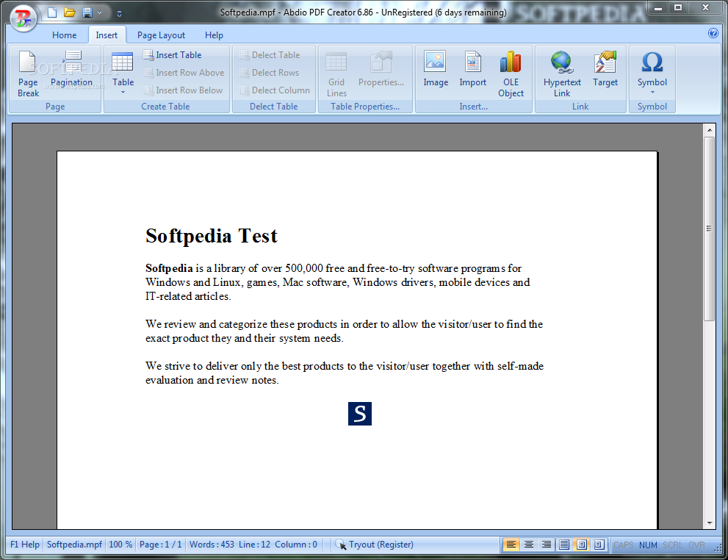Click the CAPS indicator

623,545
